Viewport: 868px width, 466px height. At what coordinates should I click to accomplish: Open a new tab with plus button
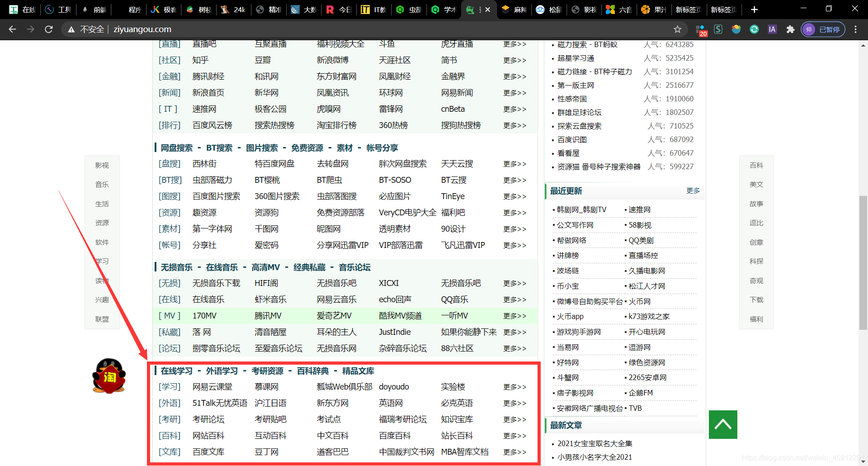pos(754,10)
